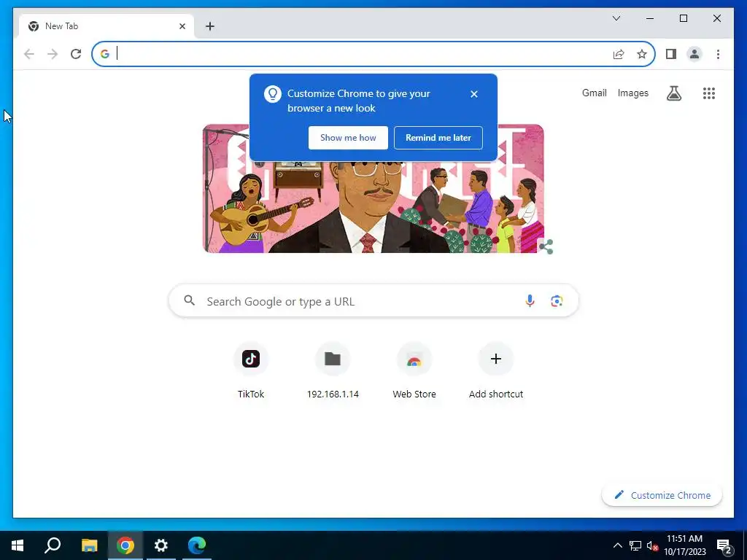Search by image with Google Lens icon
Viewport: 747px width, 560px height.
click(x=557, y=301)
